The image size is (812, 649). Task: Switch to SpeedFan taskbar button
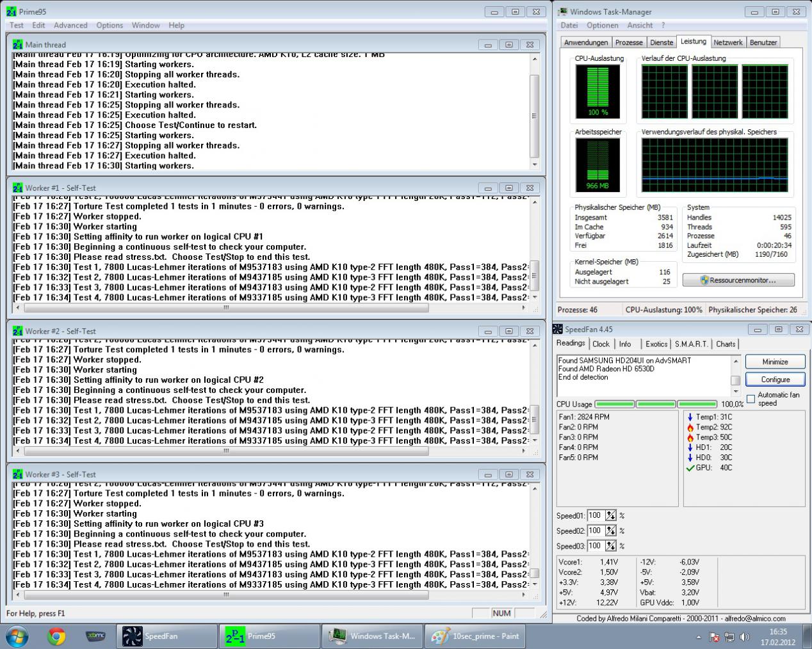166,636
